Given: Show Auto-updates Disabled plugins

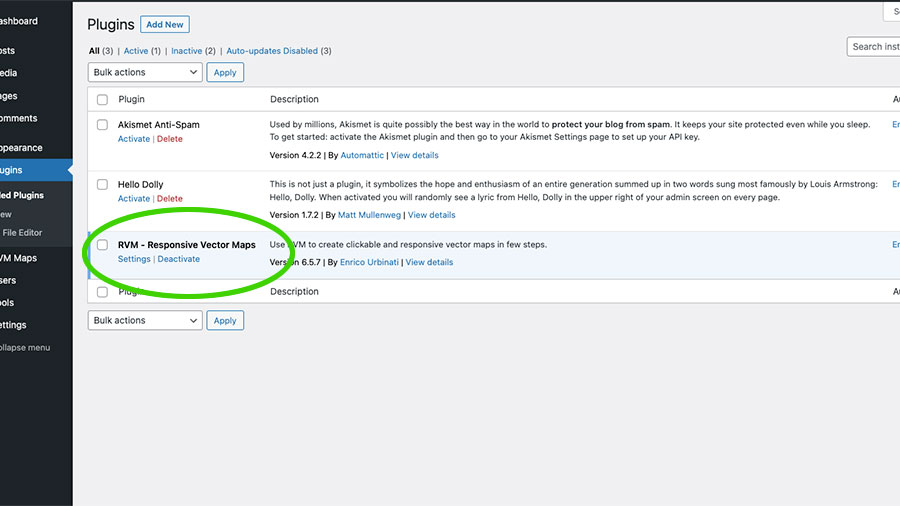Looking at the screenshot, I should (x=272, y=51).
